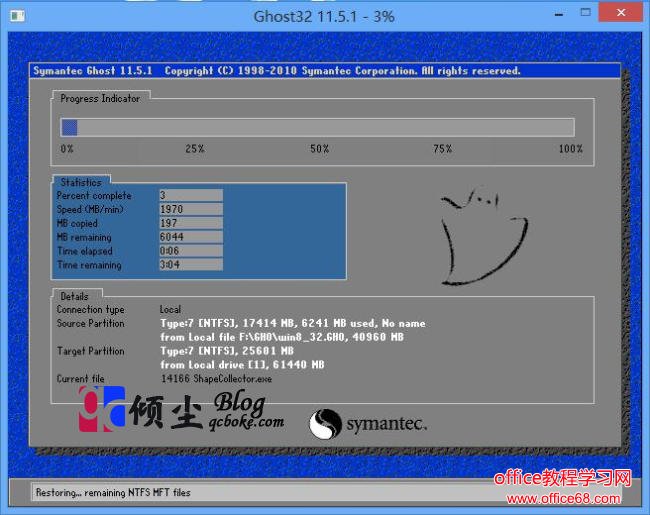This screenshot has width=650, height=515.
Task: Click the Percent complete label
Action: point(94,195)
